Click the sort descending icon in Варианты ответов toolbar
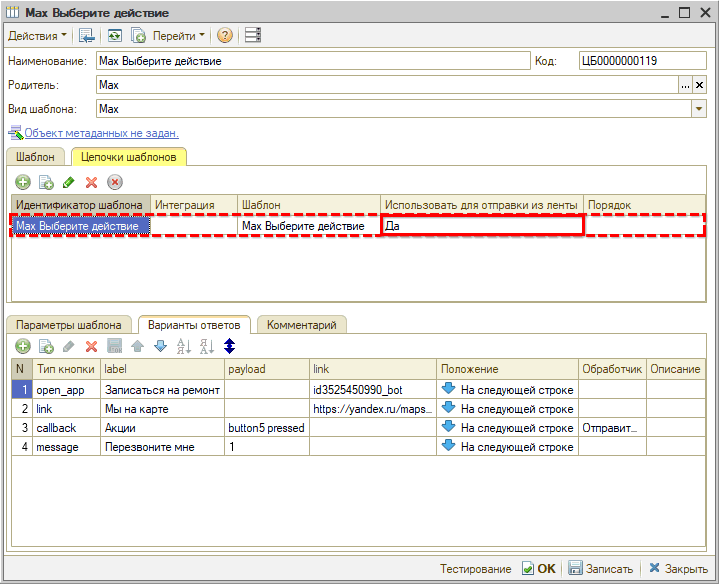The height and width of the screenshot is (584, 719). coord(206,346)
